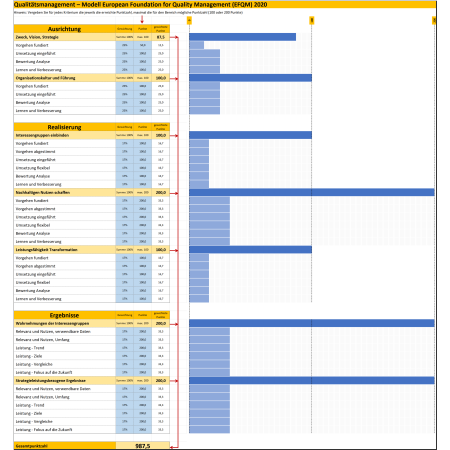Select the Interessengruppen einbinden criterion label

coord(42,135)
